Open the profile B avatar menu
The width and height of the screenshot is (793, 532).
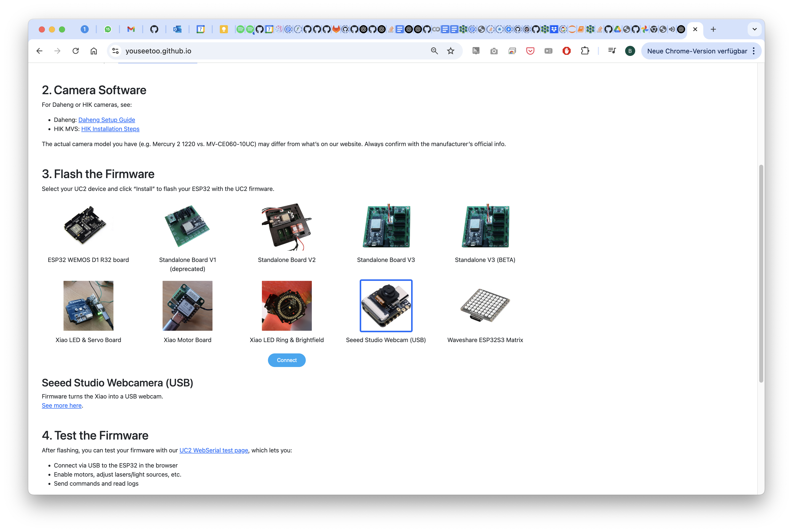(630, 51)
